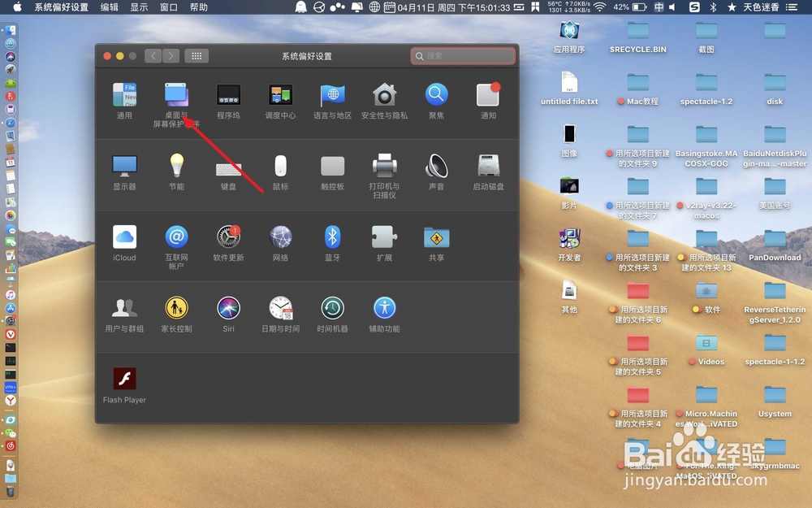Click the Show All grid button
The image size is (812, 508).
click(x=196, y=55)
